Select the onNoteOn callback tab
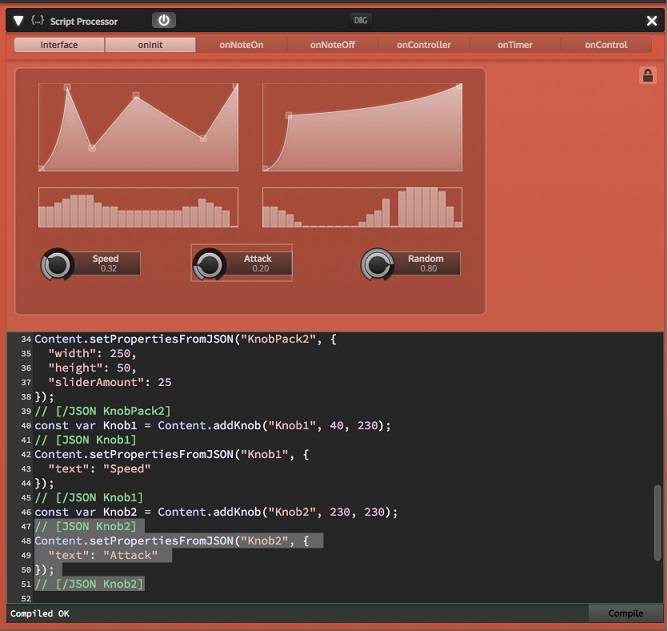The width and height of the screenshot is (668, 631). 240,45
